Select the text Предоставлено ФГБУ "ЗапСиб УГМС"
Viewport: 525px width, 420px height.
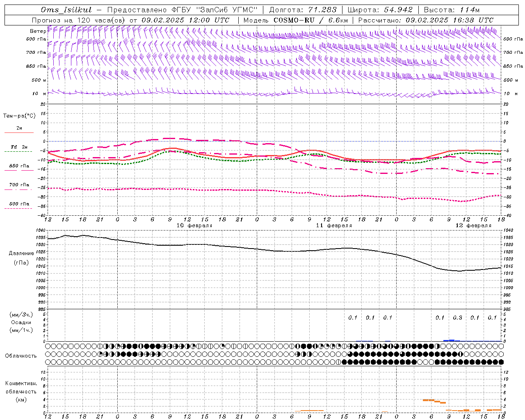(182, 10)
